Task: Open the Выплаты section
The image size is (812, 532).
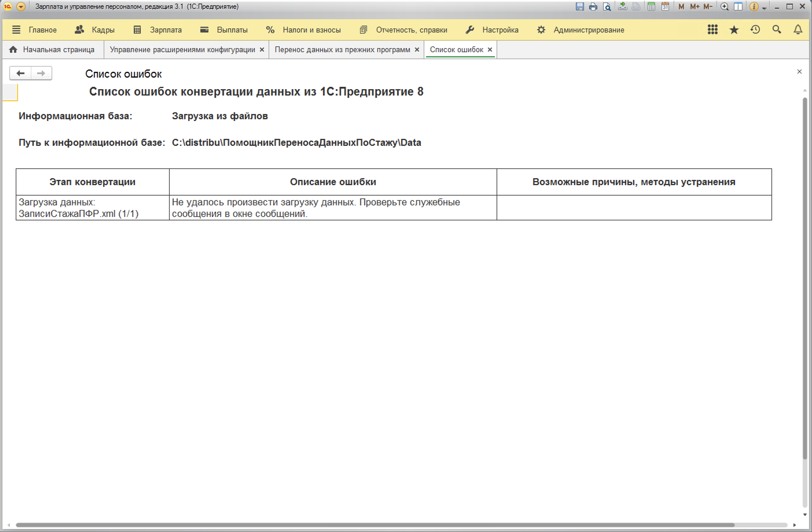Action: coord(224,30)
